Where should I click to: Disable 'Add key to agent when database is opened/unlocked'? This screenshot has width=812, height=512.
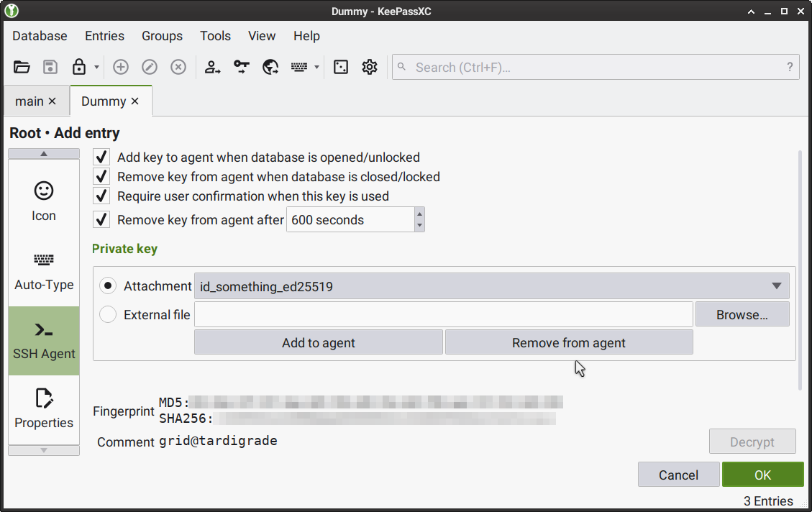tap(101, 157)
